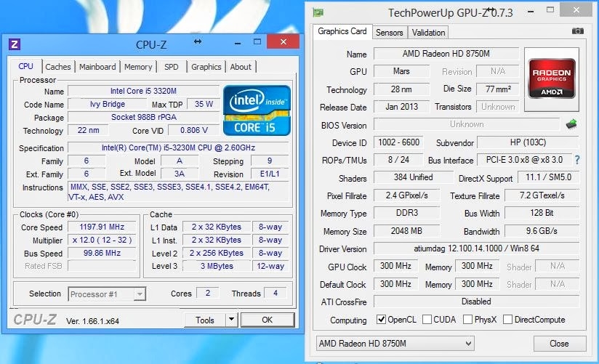Click the Max TDP 35 W value

(x=204, y=104)
